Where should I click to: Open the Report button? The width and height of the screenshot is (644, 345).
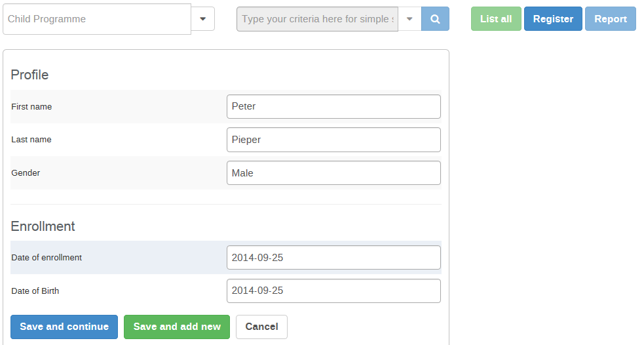coord(611,19)
